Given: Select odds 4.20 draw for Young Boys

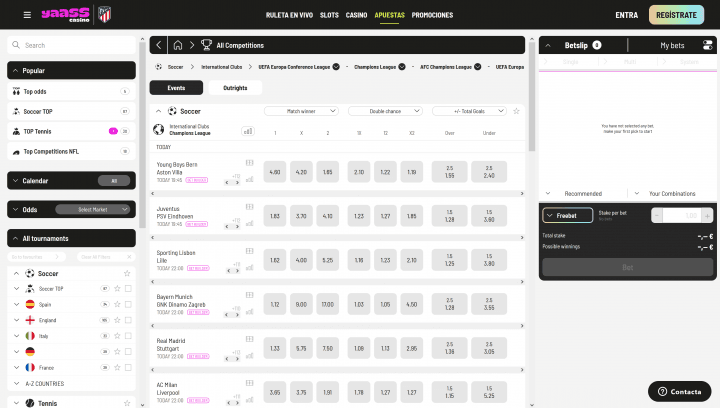Looking at the screenshot, I should pyautogui.click(x=301, y=172).
